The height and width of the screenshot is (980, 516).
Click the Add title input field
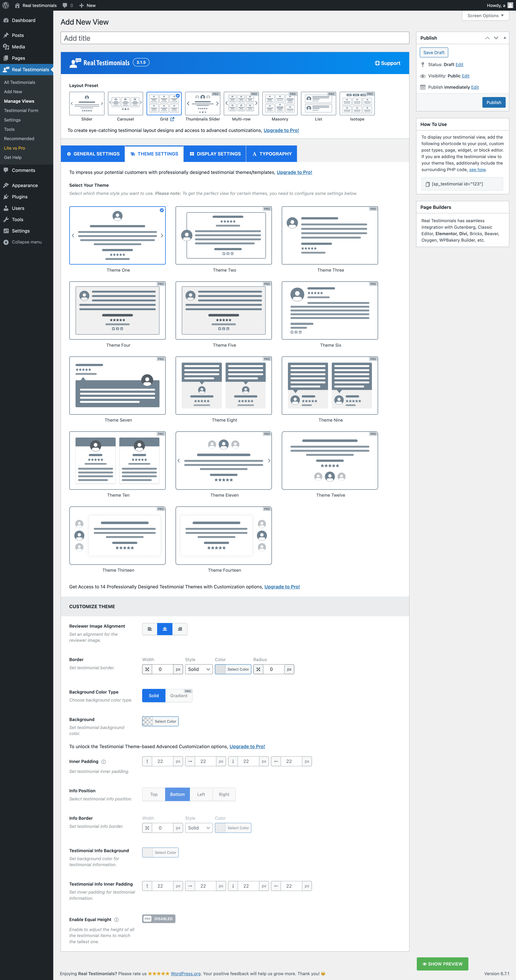pos(235,38)
